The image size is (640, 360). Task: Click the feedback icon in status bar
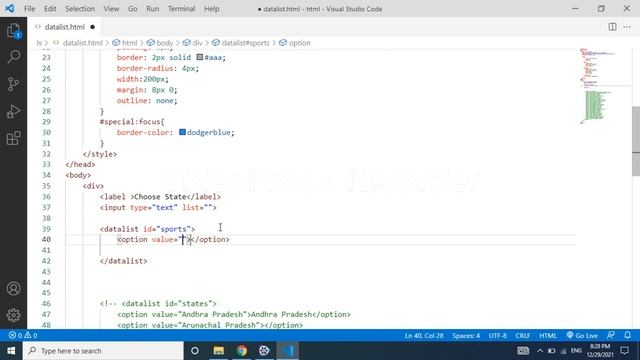pos(611,336)
